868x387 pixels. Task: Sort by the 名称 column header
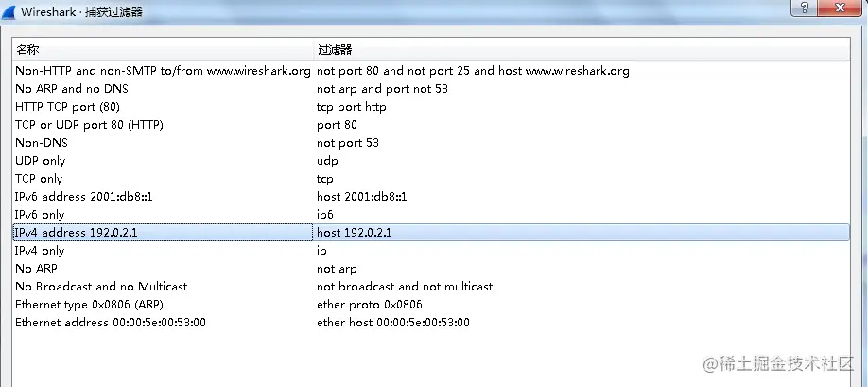click(x=27, y=50)
